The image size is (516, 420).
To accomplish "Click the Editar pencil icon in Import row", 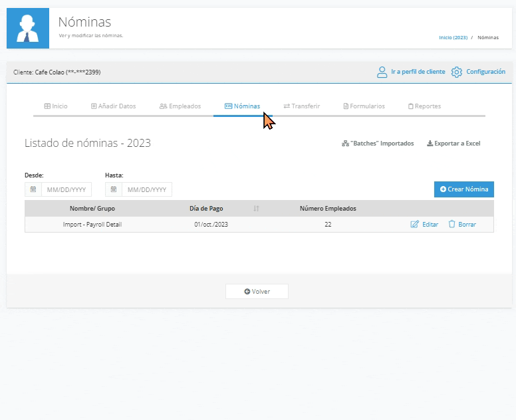I will tap(415, 225).
